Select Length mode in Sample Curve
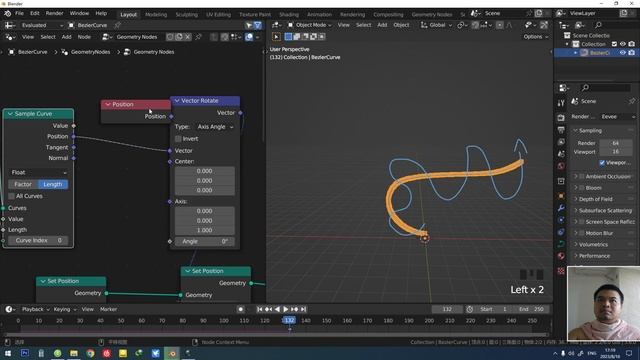 pyautogui.click(x=53, y=184)
